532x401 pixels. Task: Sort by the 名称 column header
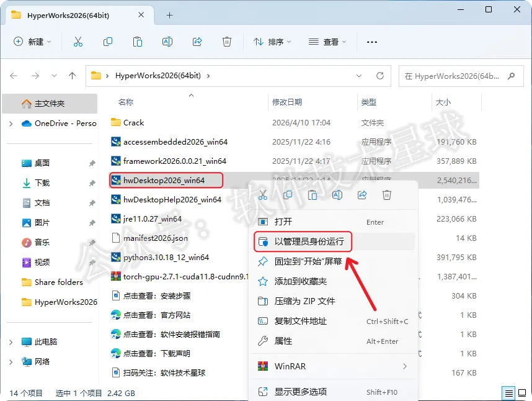coord(126,102)
